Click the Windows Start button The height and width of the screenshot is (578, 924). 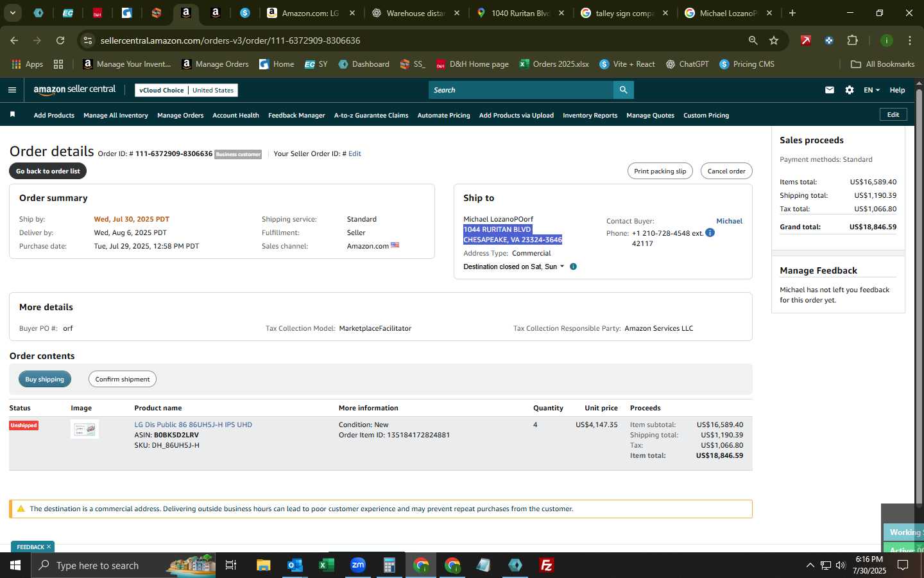[x=15, y=565]
